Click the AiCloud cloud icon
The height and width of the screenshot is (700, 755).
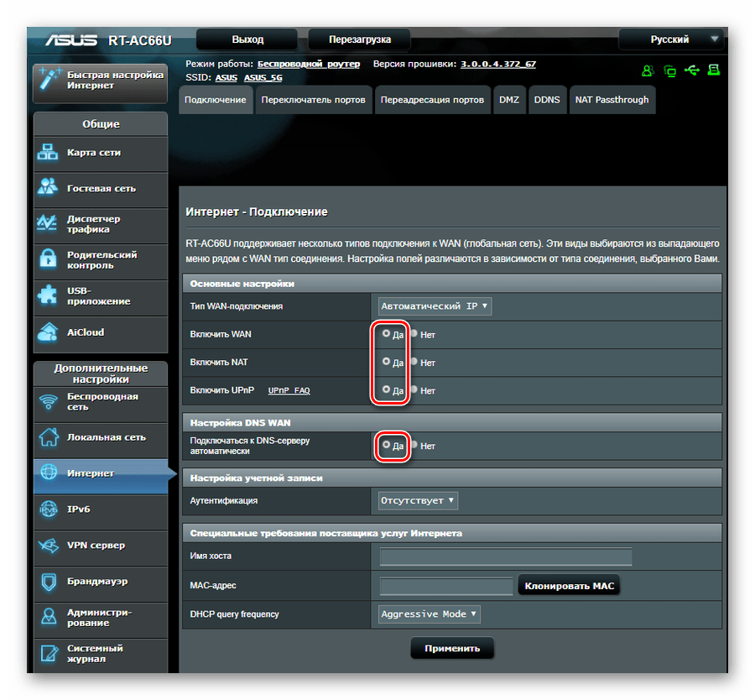pyautogui.click(x=48, y=332)
